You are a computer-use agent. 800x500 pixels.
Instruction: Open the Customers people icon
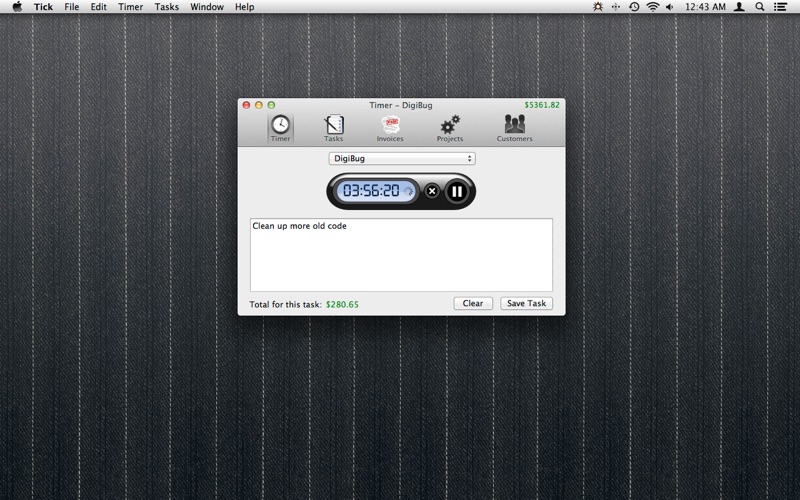point(514,128)
